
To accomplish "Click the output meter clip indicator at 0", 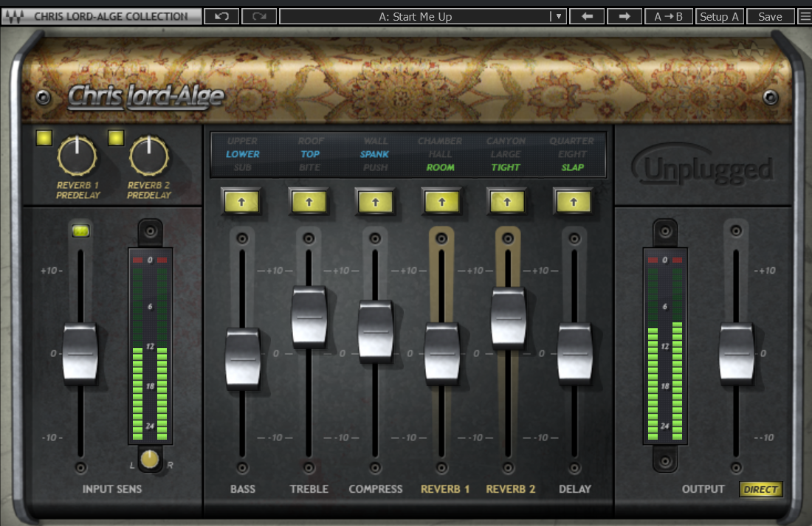I will pos(665,260).
